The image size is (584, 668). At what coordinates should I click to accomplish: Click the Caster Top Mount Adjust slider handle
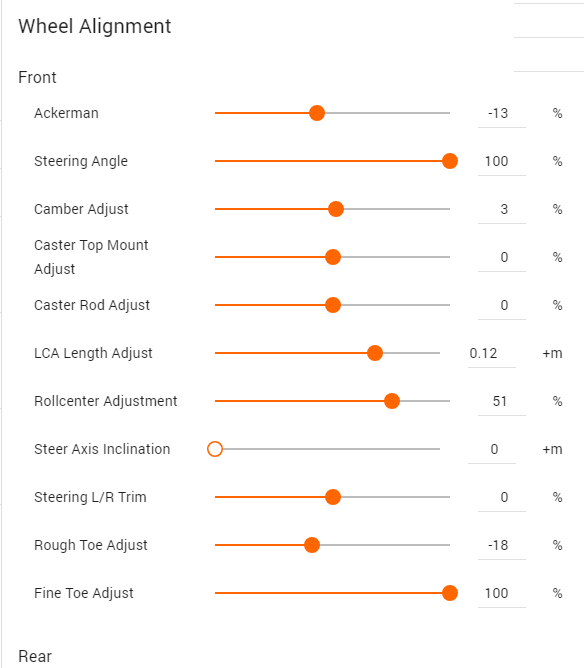pos(333,257)
